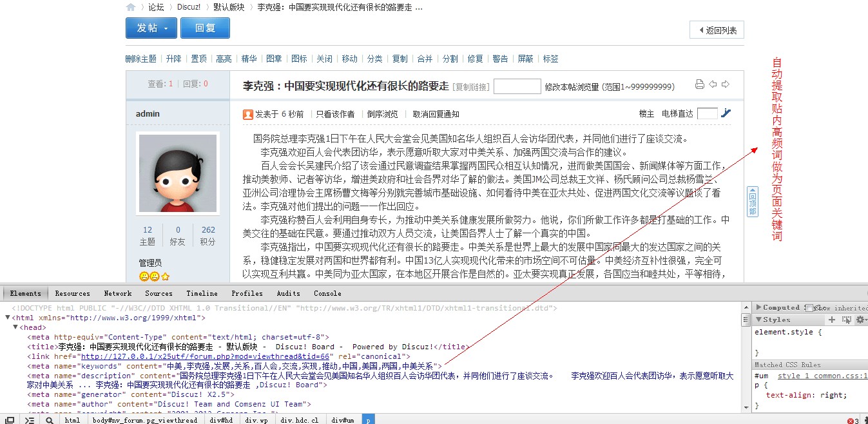Click the plus new style rule icon
Image resolution: width=868 pixels, height=424 pixels.
coord(832,320)
